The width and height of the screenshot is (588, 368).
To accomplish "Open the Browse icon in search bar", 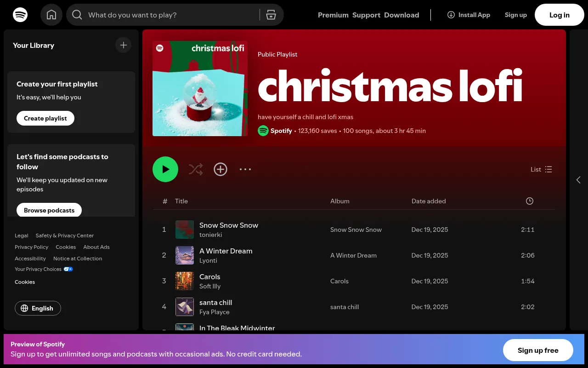I will 271,15.
